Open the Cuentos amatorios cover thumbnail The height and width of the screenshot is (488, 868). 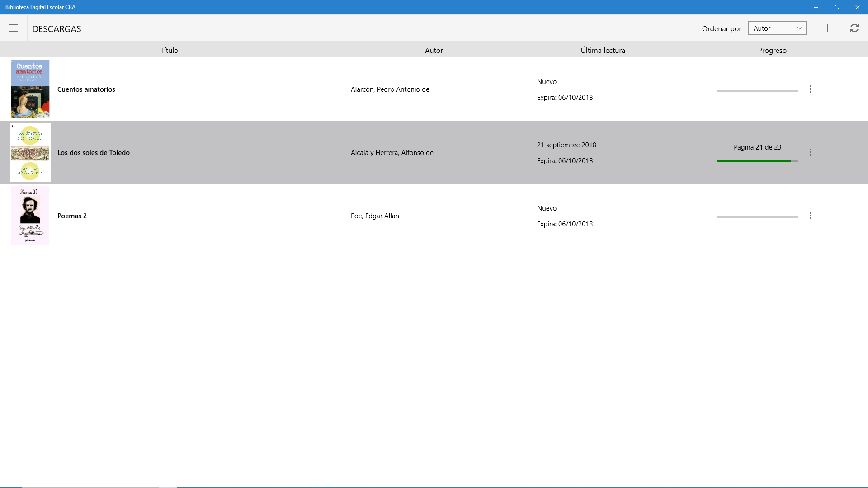coord(30,89)
